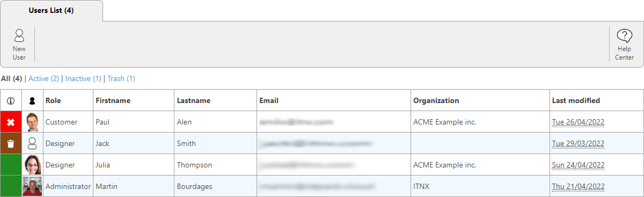Open Paul Alen's profile photo
This screenshot has height=197, width=644.
pyautogui.click(x=32, y=122)
